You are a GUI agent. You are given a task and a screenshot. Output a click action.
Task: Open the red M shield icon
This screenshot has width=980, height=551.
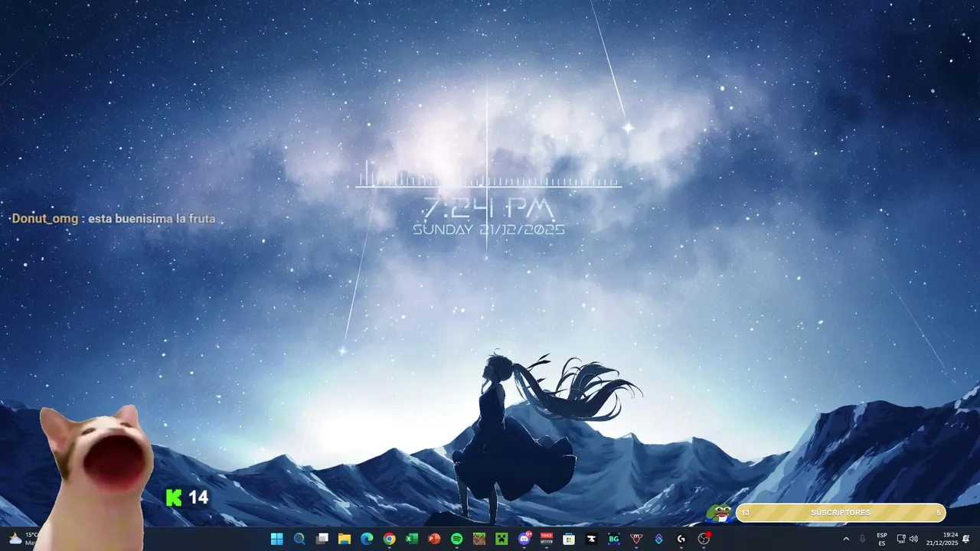coord(636,539)
